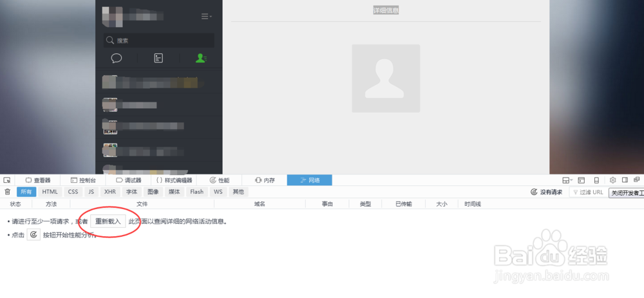Toggle responsive design mode phone icon

(x=596, y=180)
